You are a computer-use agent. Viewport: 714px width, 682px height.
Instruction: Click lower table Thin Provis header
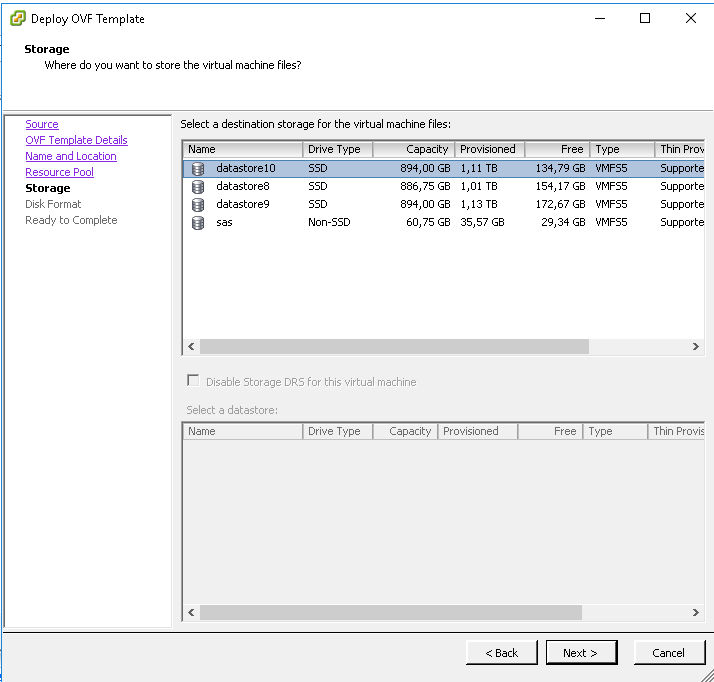[676, 431]
